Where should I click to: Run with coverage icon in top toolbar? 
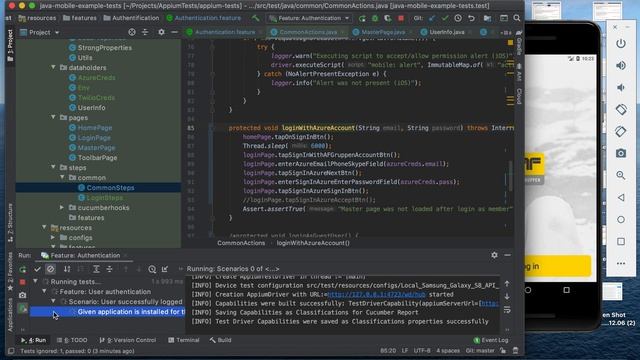[388, 18]
